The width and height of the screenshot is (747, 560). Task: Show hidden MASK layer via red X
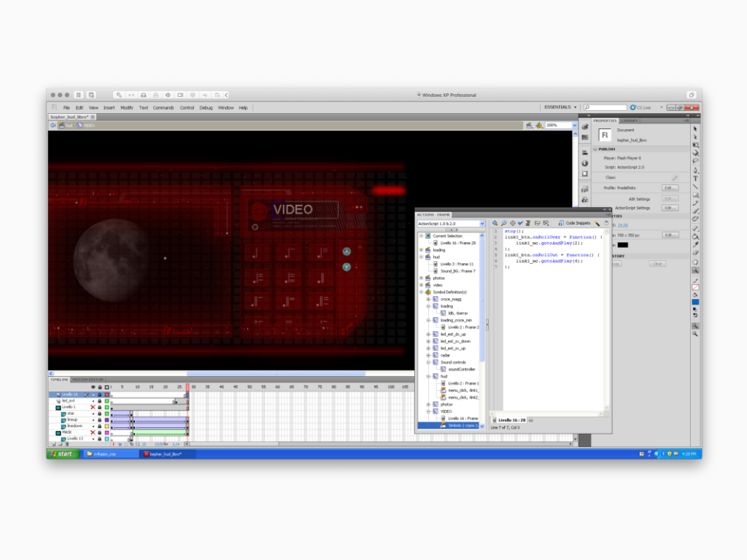coord(93,432)
